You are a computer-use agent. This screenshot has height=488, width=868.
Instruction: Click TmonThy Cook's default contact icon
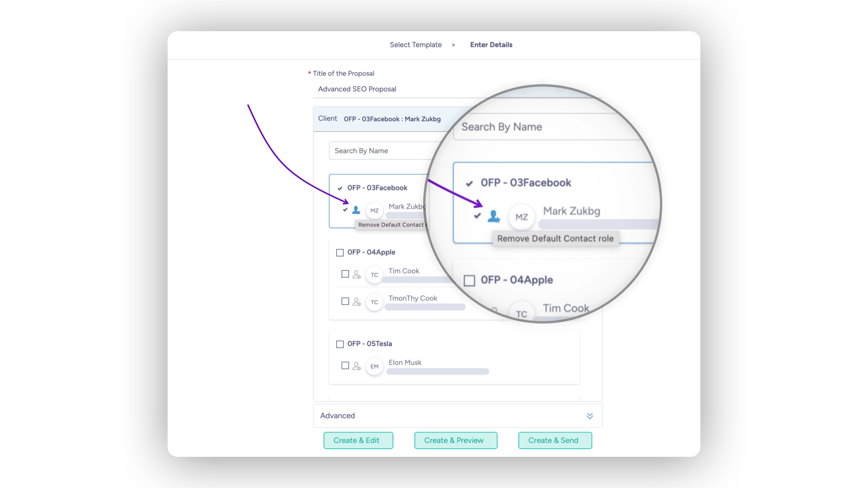pyautogui.click(x=357, y=302)
